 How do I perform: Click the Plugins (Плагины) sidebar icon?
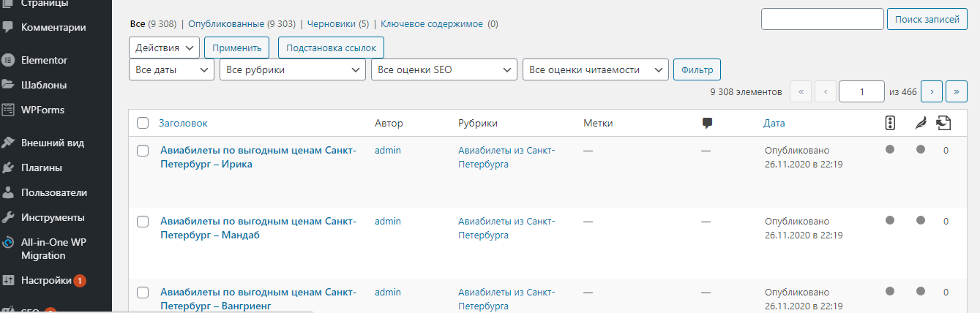coord(9,167)
